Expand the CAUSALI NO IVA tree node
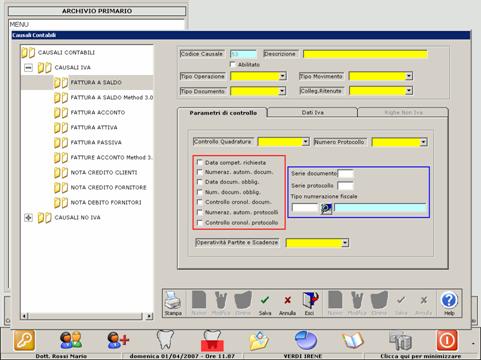The width and height of the screenshot is (481, 360). click(28, 218)
